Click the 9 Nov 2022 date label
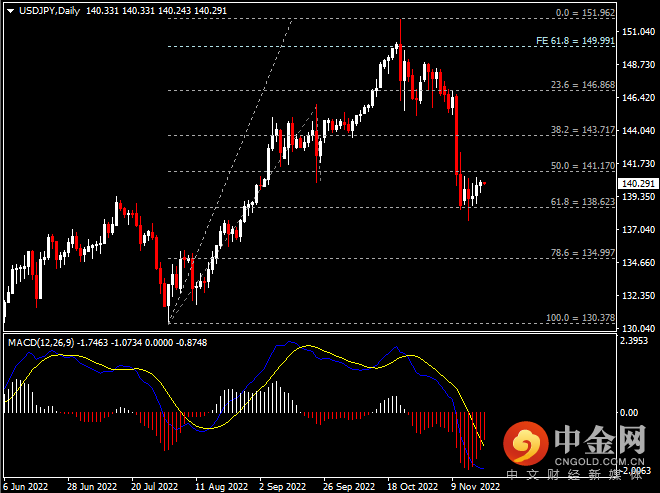Screen dimensions: 660x493 [475, 487]
